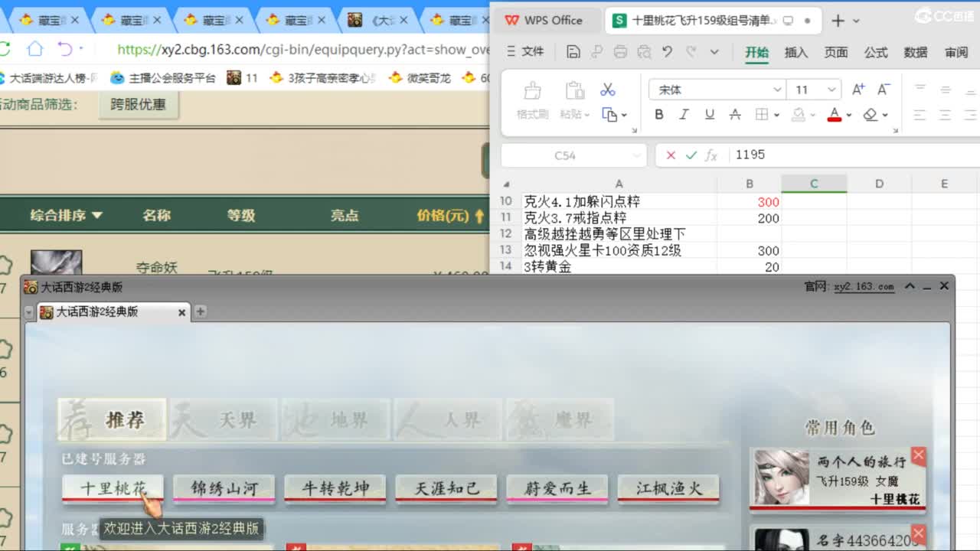Screen dimensions: 980x551
Task: Click the eraser clear-format icon
Action: click(871, 115)
